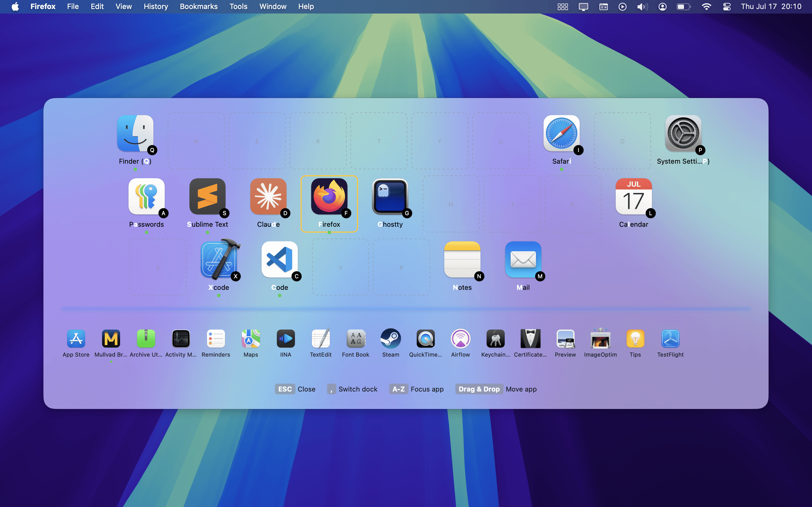Open the Airflow app icon

pyautogui.click(x=460, y=339)
